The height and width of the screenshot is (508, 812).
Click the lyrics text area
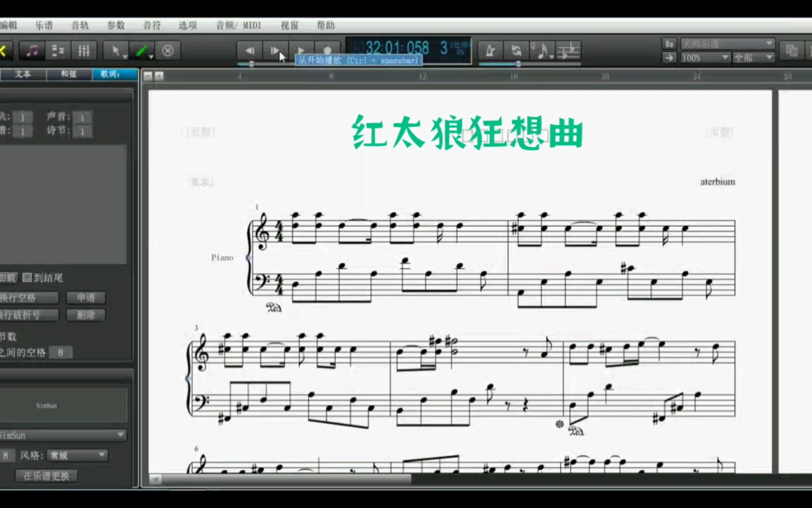coord(63,204)
